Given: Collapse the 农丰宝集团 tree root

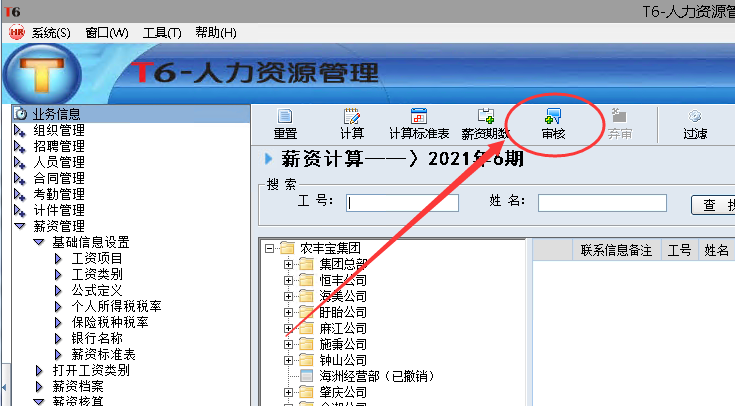Looking at the screenshot, I should (269, 248).
